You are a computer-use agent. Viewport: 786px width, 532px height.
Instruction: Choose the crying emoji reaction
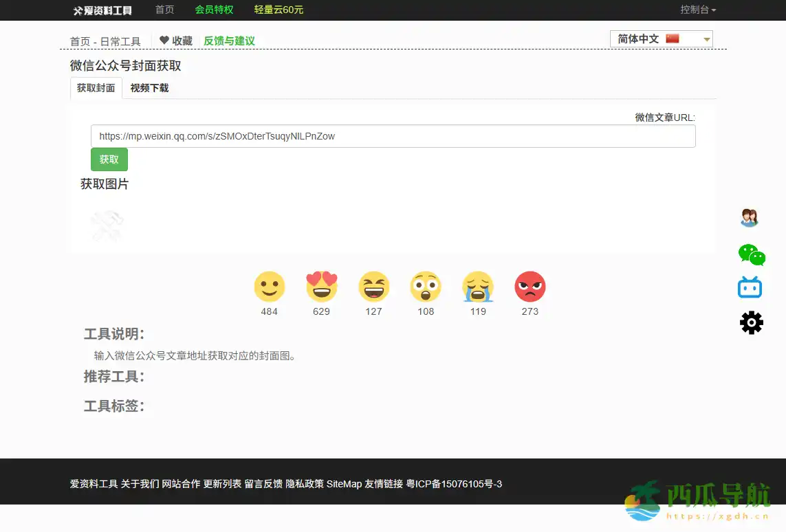(x=478, y=286)
